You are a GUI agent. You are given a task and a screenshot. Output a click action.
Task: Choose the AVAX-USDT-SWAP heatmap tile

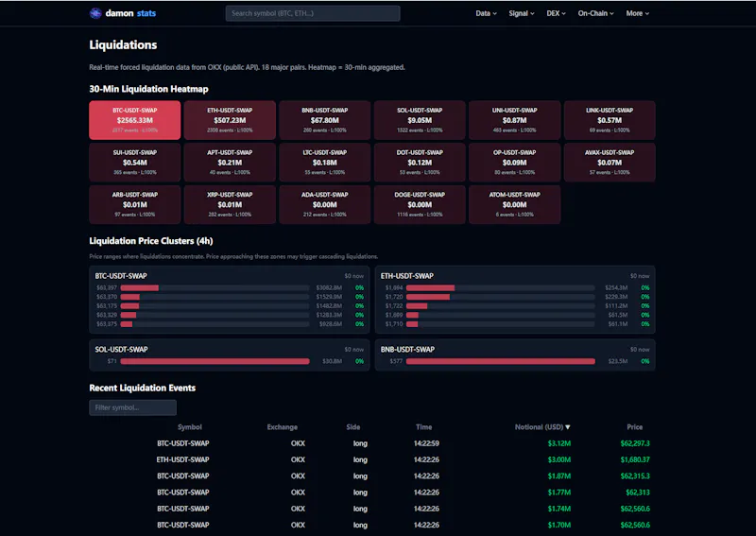tap(610, 162)
